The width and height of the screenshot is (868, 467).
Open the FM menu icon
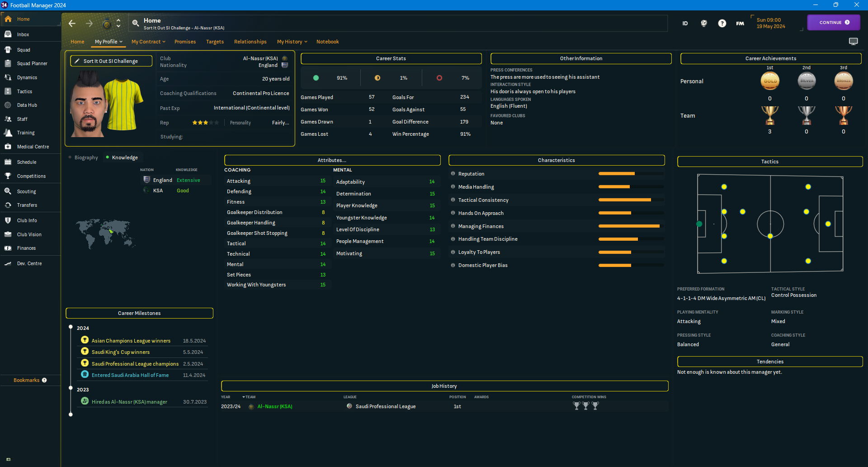tap(740, 24)
